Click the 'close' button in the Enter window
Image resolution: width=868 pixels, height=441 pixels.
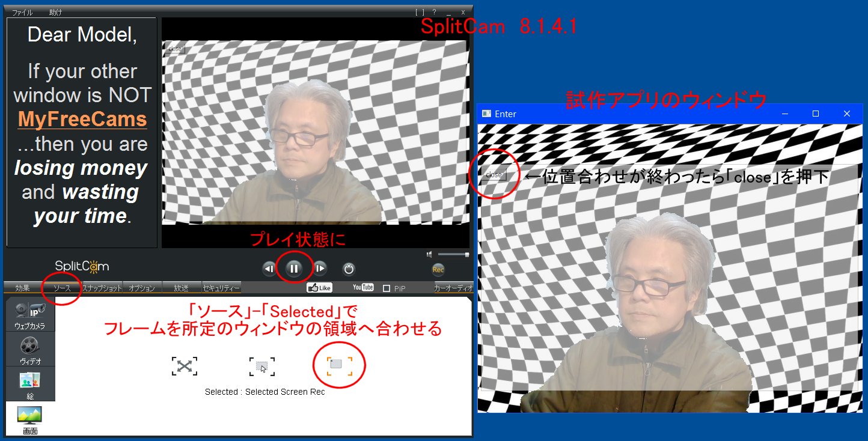(494, 175)
